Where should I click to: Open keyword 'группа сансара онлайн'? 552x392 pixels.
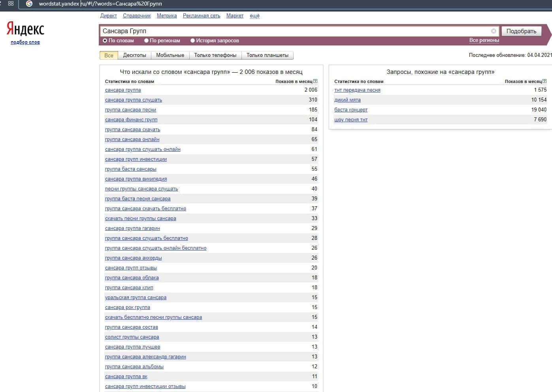[132, 139]
